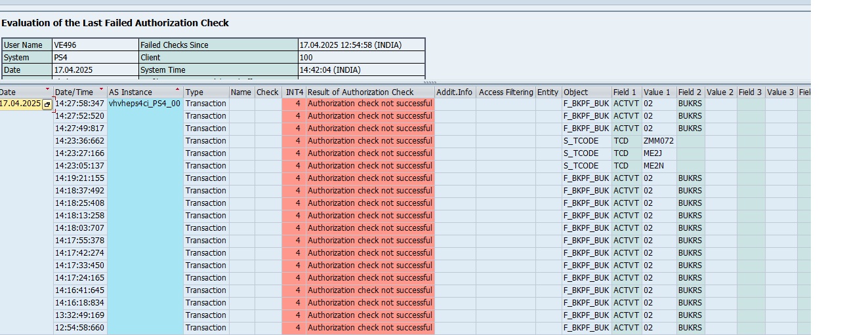This screenshot has width=868, height=335.
Task: Click the value help icon beside 17.04.2025
Action: coord(47,104)
